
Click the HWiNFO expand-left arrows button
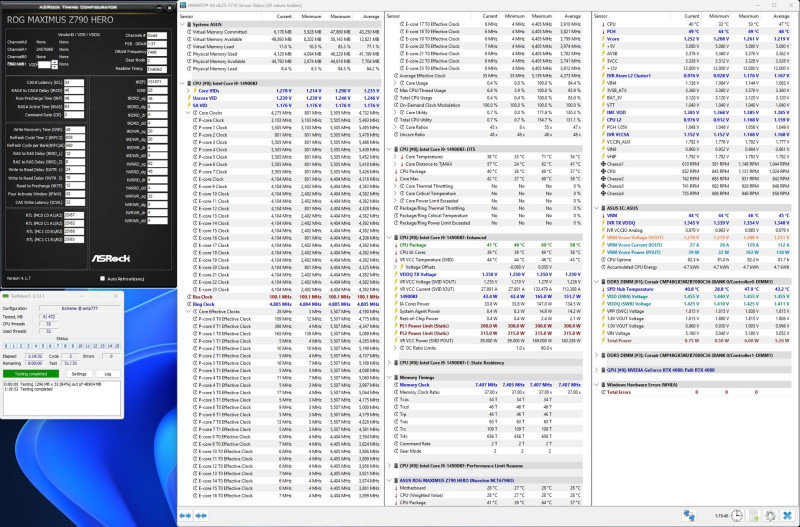(x=185, y=516)
